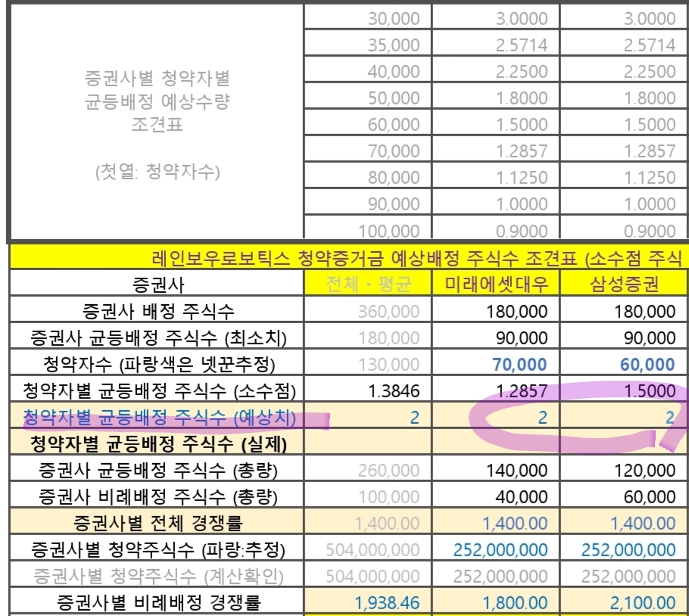Select 90,000 in the 최소치 row under 삼성증권

tap(624, 336)
